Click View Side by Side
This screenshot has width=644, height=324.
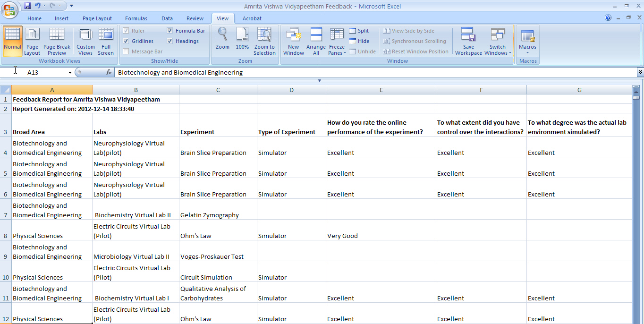[x=408, y=31]
